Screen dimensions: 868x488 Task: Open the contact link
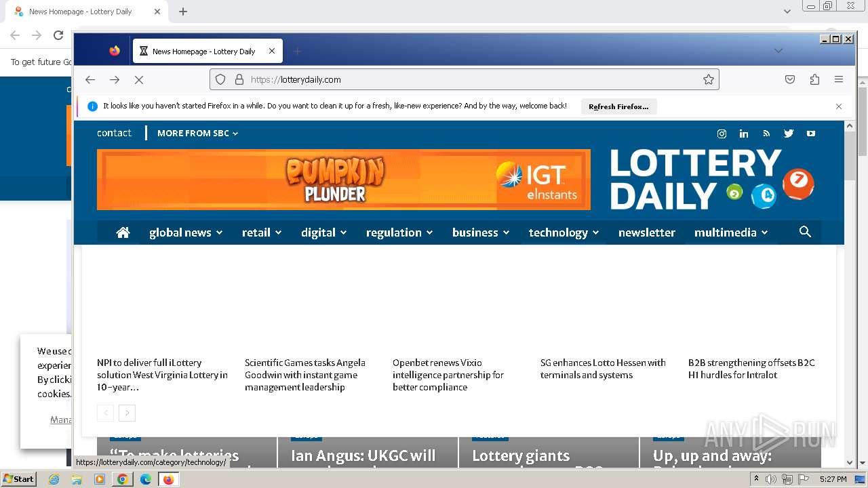click(114, 133)
